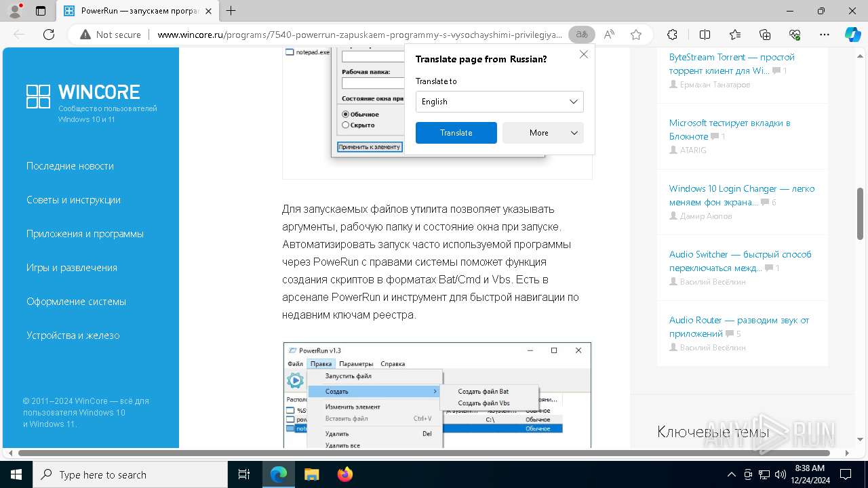Viewport: 868px width, 488px height.
Task: Click author name ATARIG
Action: click(x=693, y=150)
